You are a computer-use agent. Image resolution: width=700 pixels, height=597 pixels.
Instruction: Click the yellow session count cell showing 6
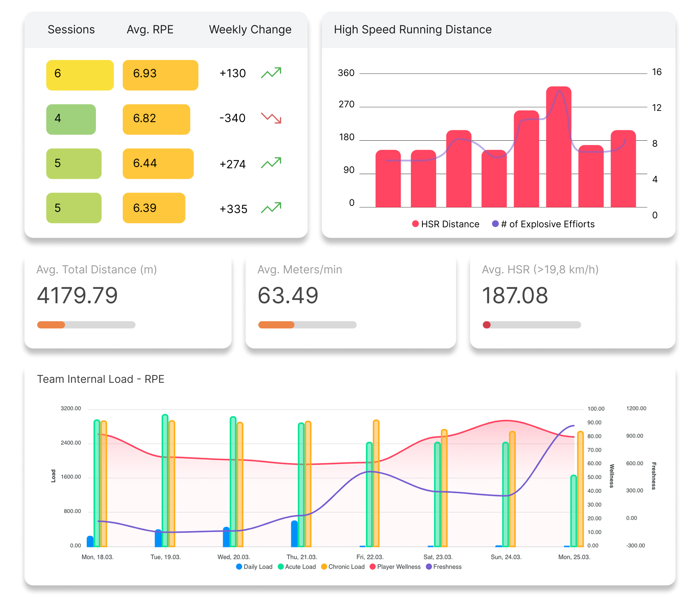click(79, 74)
